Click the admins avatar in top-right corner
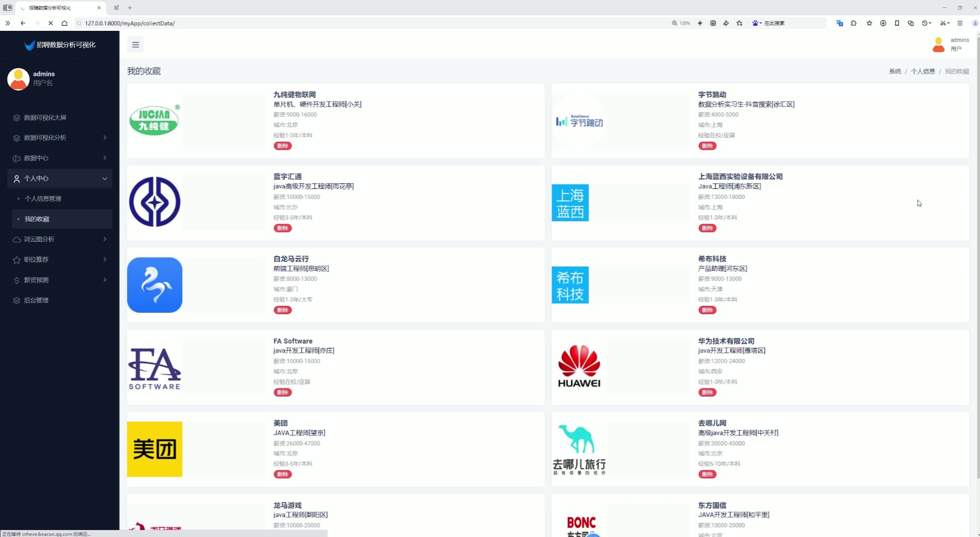 coord(938,45)
